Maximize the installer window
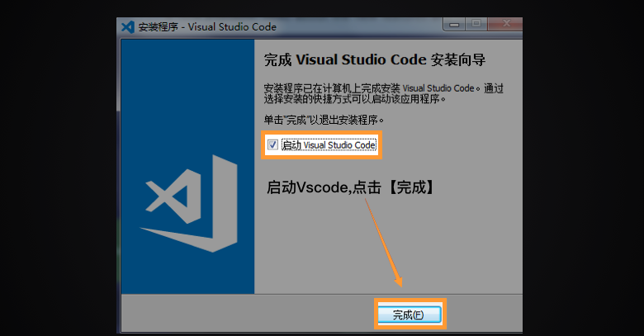644x336 pixels. (476, 24)
